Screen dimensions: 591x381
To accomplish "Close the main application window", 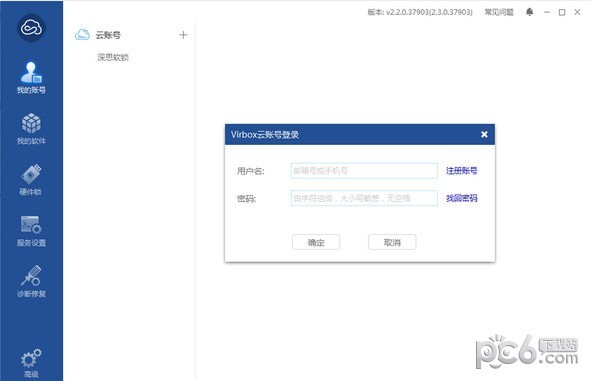I will [x=577, y=12].
